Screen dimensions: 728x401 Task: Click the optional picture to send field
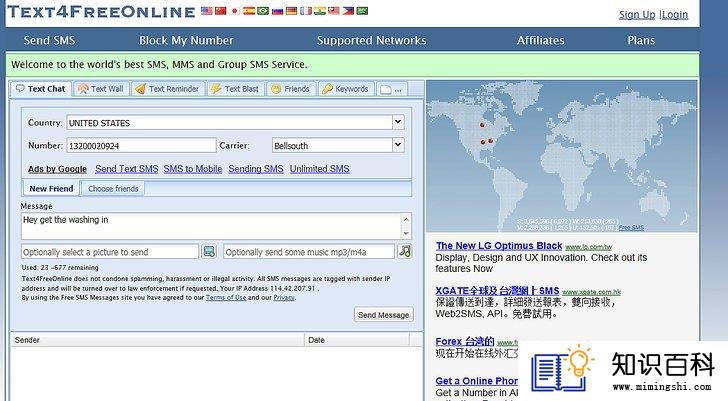point(110,252)
